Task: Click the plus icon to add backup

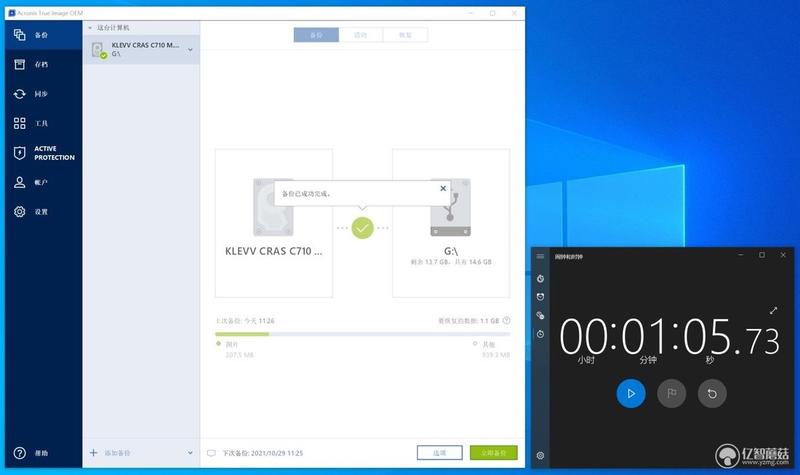Action: click(93, 453)
